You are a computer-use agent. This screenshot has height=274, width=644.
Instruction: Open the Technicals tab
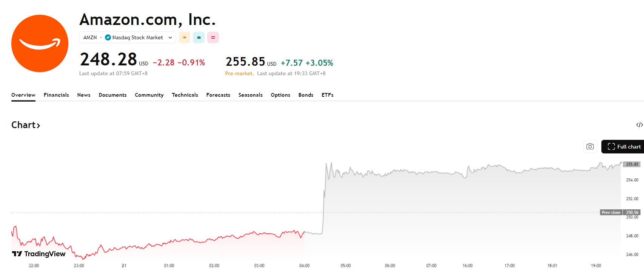click(x=185, y=95)
